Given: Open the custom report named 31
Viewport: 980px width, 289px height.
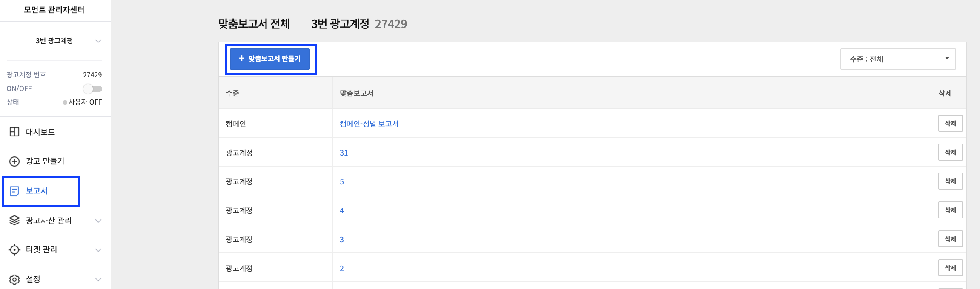Looking at the screenshot, I should [x=344, y=153].
